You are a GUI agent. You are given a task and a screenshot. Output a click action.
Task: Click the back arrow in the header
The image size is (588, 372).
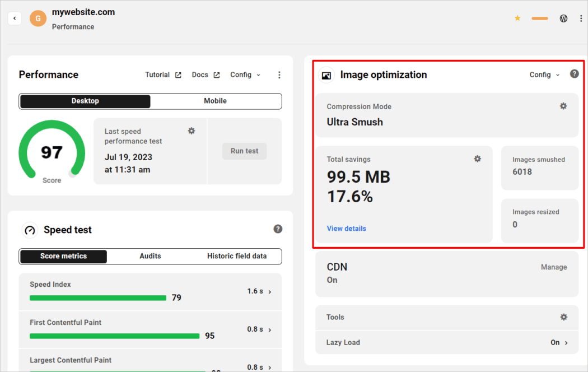tap(15, 18)
